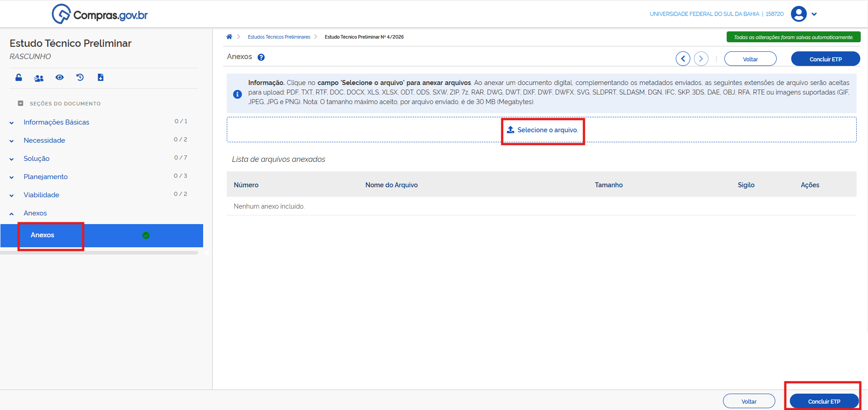Open the help icon beside Anexos heading
The image size is (868, 410).
pos(261,57)
